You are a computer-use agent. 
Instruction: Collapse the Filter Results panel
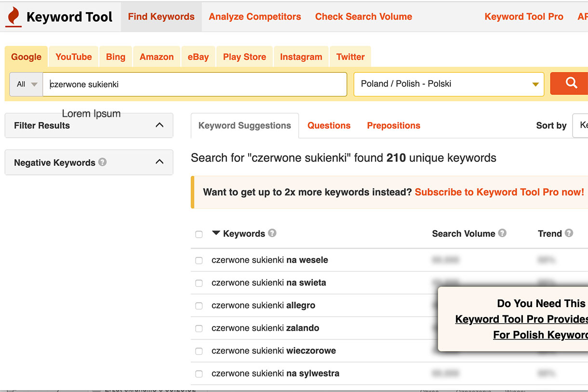point(160,125)
